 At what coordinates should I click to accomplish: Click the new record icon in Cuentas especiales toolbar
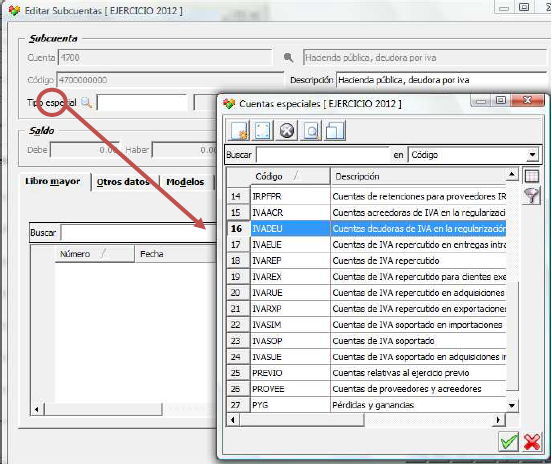point(239,131)
